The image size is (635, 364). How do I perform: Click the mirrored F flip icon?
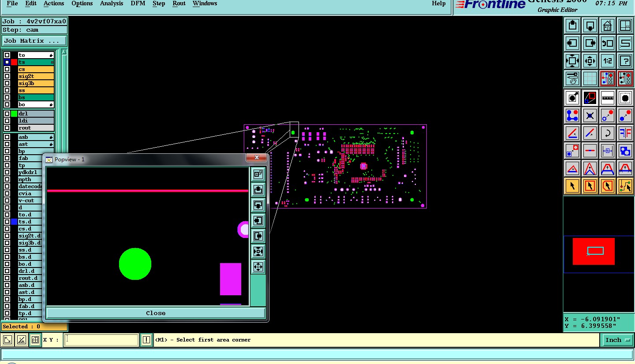coord(625,133)
